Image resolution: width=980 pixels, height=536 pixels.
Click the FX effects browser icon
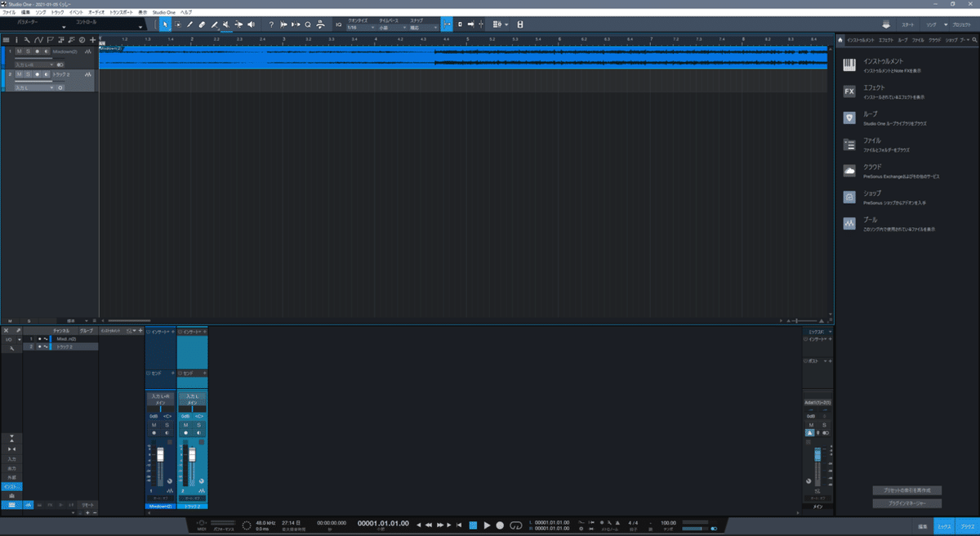click(849, 92)
